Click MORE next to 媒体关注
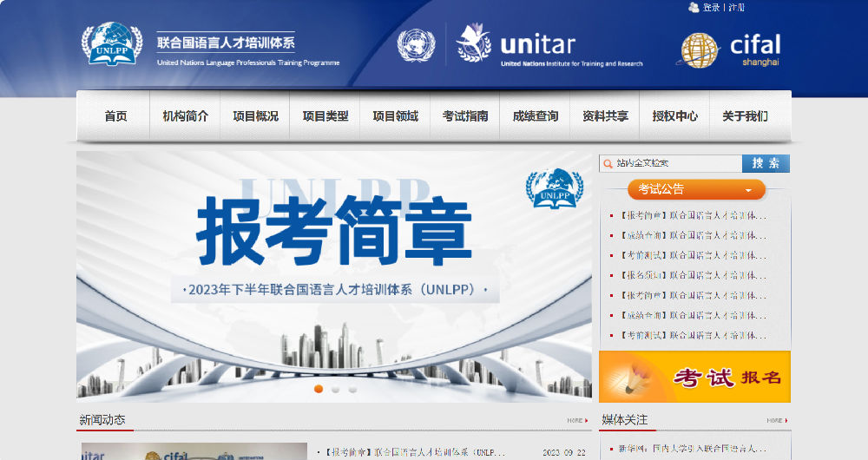The image size is (868, 460). tap(777, 421)
